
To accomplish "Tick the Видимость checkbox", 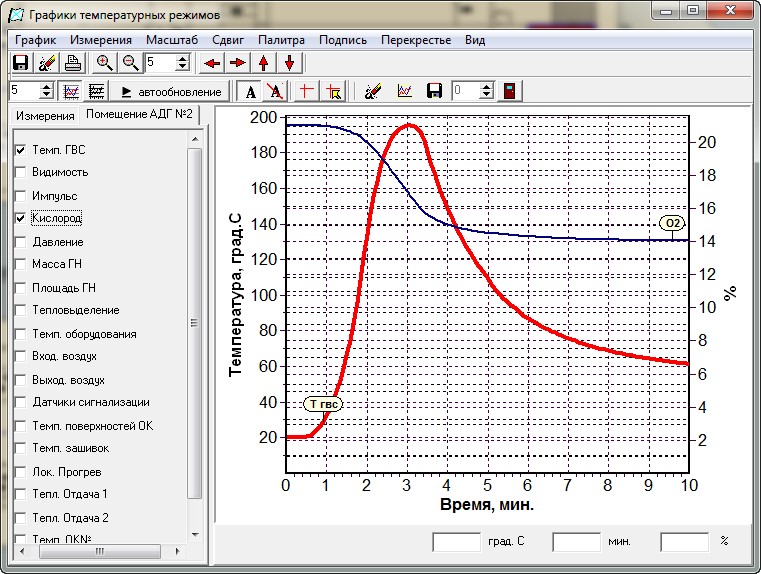I will click(20, 172).
